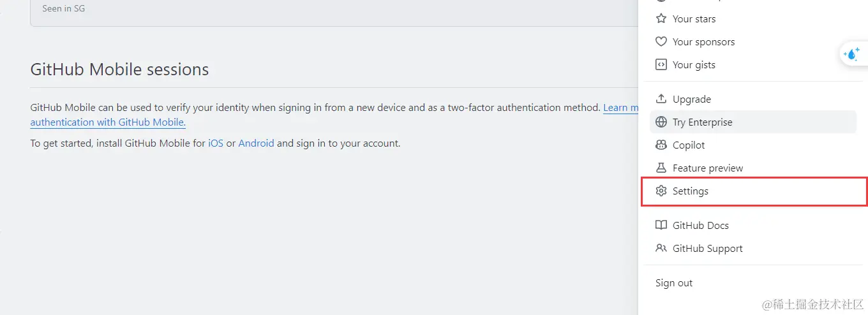868x315 pixels.
Task: Click the gear icon beside Settings
Action: coord(661,191)
